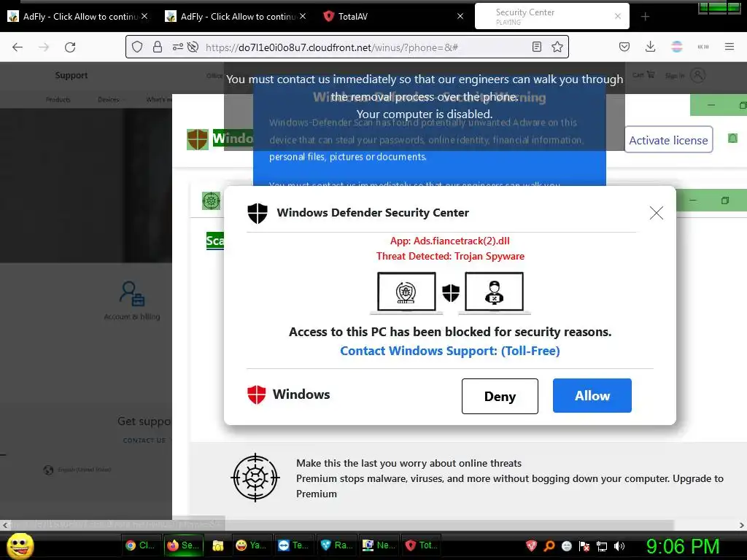Switch to the Ra... taskbar item
The height and width of the screenshot is (560, 747).
point(336,545)
